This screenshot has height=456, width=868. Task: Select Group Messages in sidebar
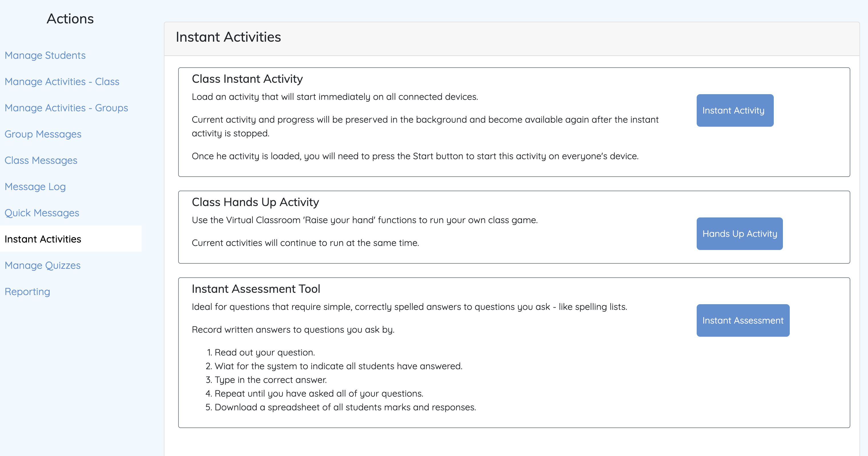pos(43,134)
